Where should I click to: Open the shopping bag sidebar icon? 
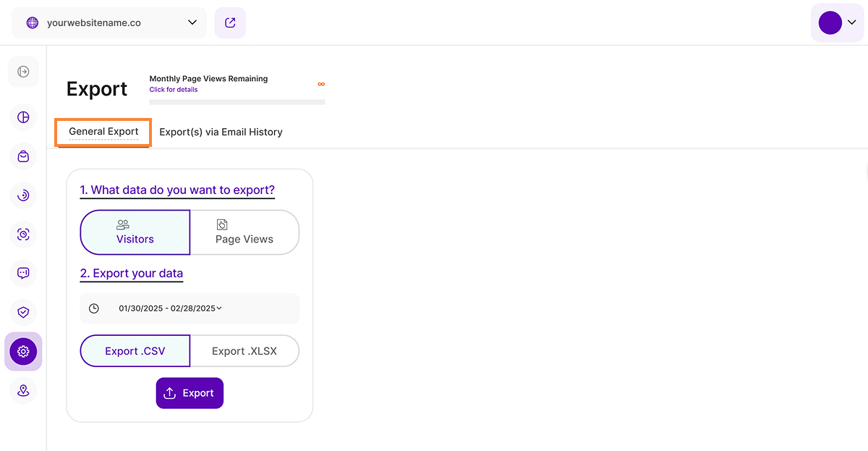click(23, 156)
